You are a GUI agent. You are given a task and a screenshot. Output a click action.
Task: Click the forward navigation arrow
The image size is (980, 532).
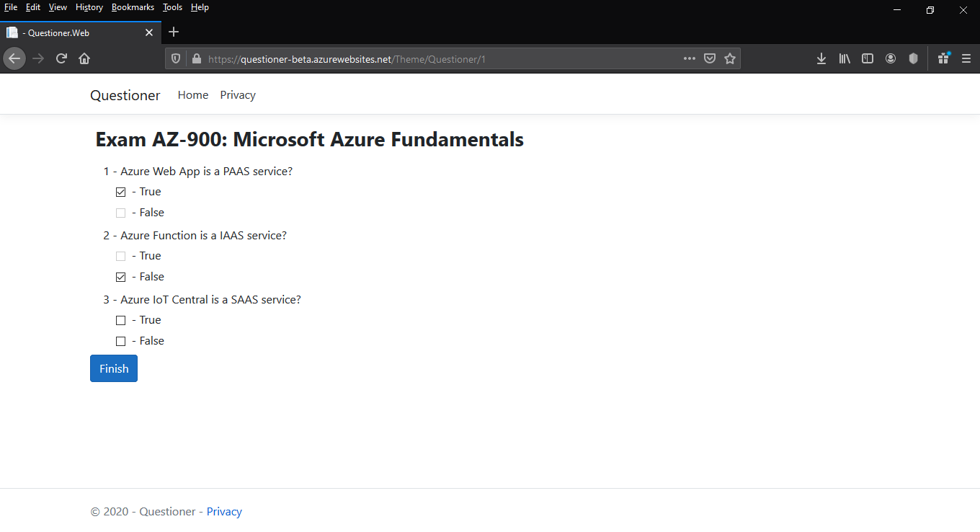(38, 58)
